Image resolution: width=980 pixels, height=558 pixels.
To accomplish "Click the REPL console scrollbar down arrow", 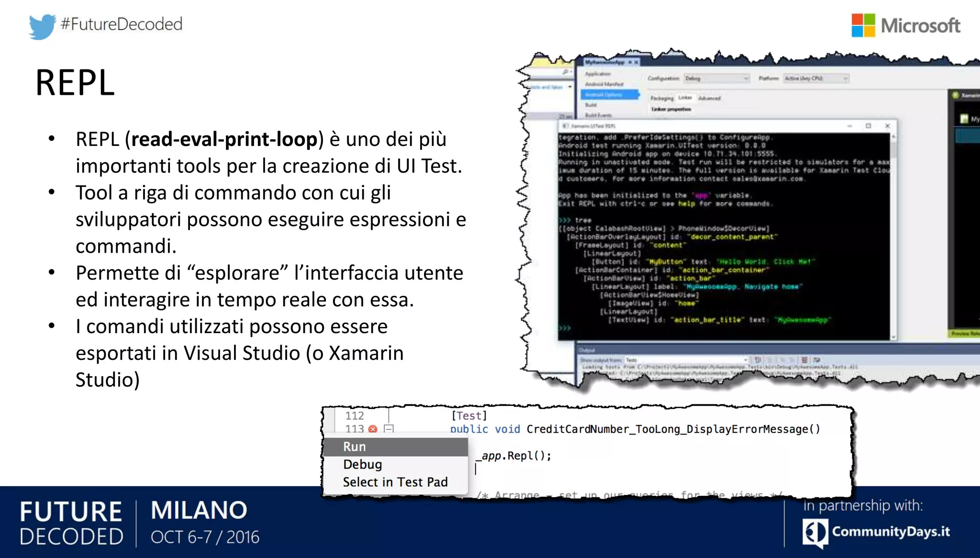I will (893, 337).
